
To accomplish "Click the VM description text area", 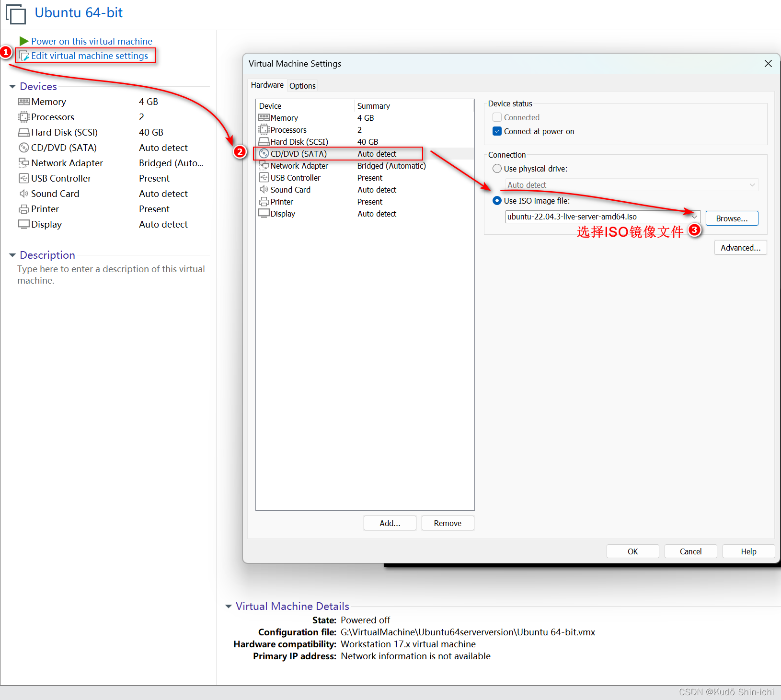I will pos(111,275).
